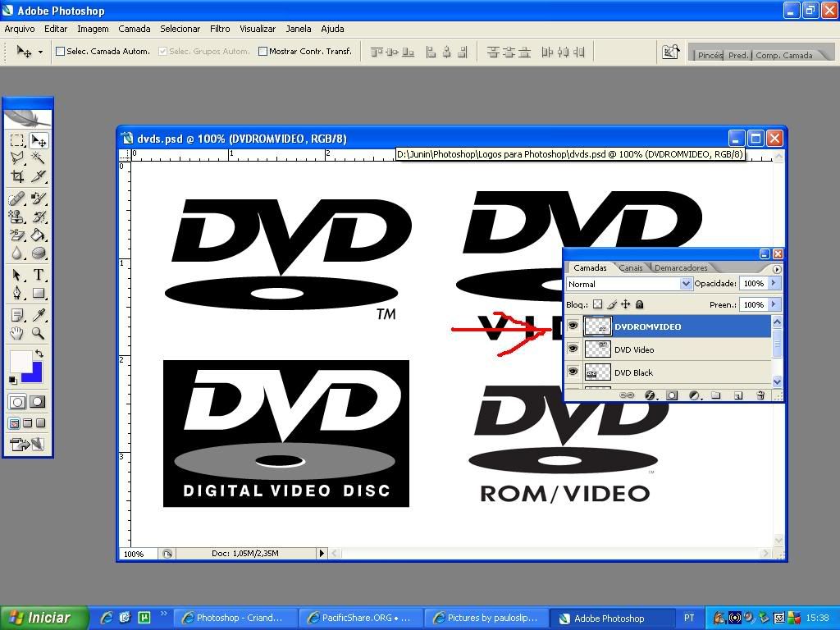The image size is (840, 630).
Task: Click the add layer mask icon
Action: coord(671,395)
